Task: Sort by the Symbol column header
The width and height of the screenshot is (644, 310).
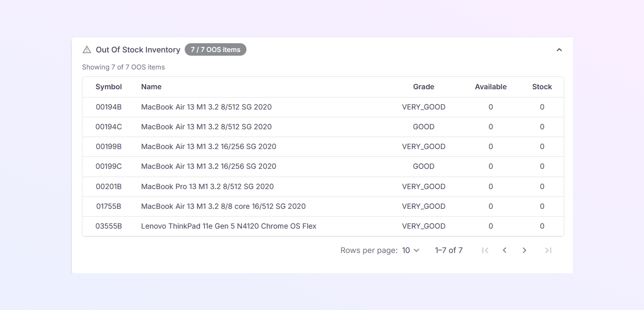Action: pyautogui.click(x=109, y=87)
